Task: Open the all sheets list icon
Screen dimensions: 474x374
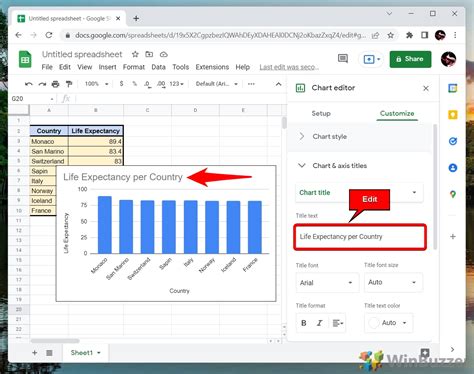Action: click(49, 352)
